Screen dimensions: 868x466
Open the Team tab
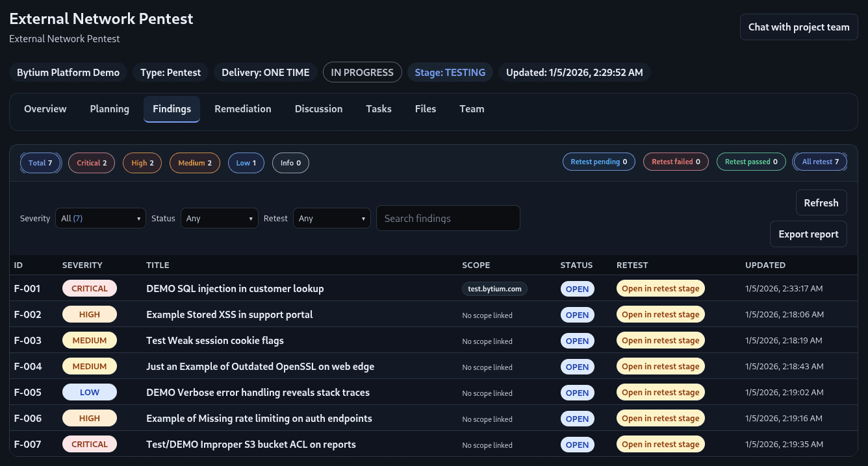click(x=472, y=108)
